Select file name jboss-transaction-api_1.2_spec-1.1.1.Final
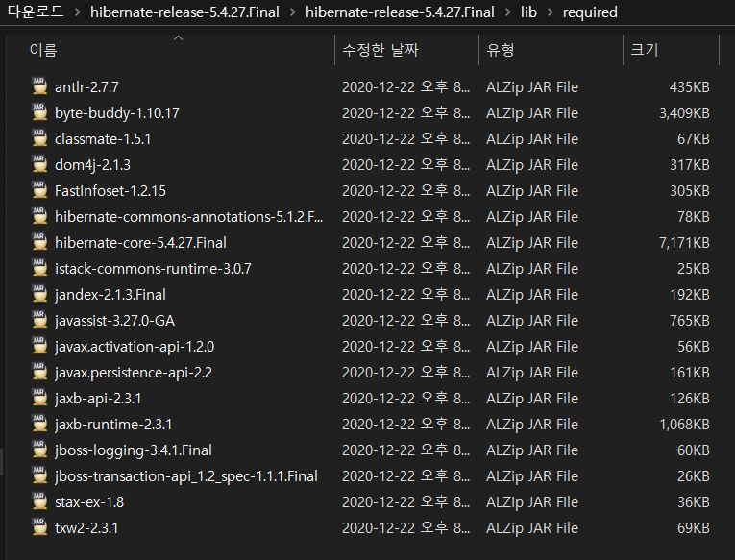The image size is (735, 560). 186,476
